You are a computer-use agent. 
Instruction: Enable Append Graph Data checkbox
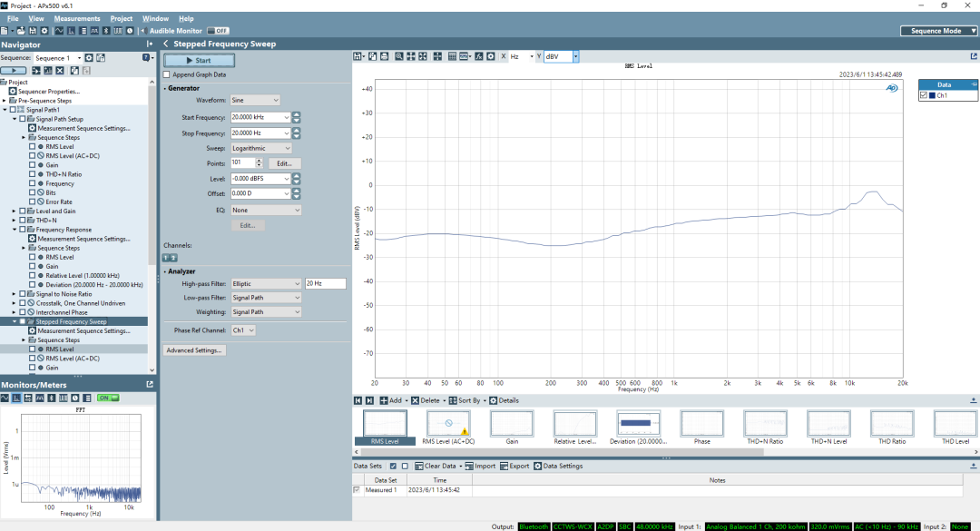[166, 74]
